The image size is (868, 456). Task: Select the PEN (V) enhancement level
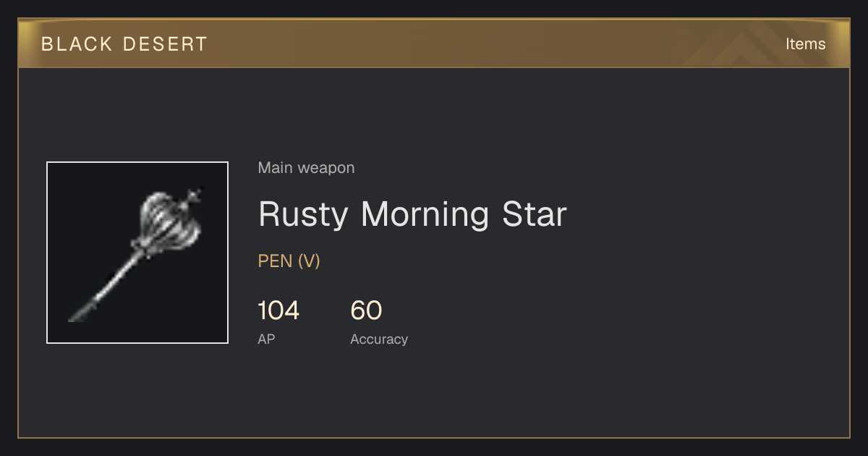[x=289, y=261]
